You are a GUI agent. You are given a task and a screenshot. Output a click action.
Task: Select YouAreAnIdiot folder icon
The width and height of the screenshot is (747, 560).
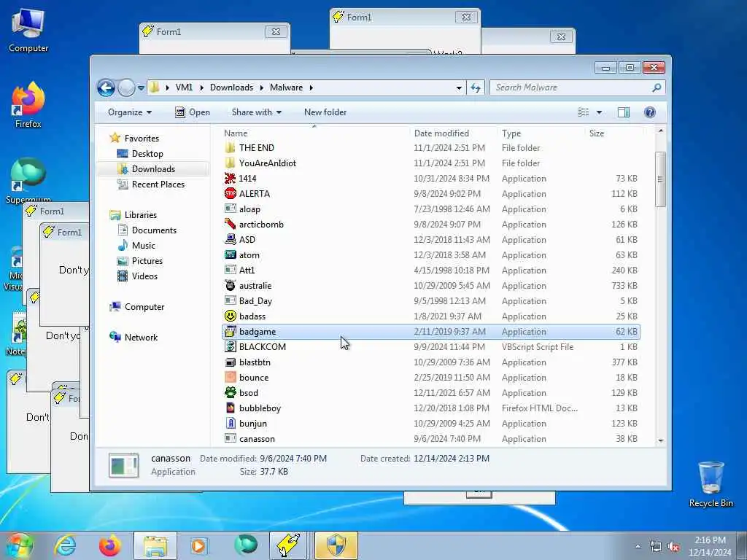[230, 163]
